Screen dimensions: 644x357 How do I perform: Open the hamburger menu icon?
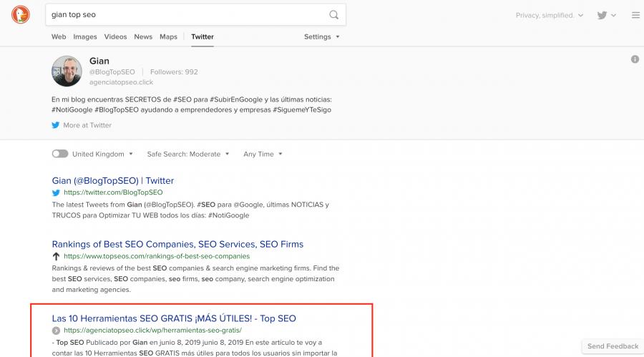point(635,15)
